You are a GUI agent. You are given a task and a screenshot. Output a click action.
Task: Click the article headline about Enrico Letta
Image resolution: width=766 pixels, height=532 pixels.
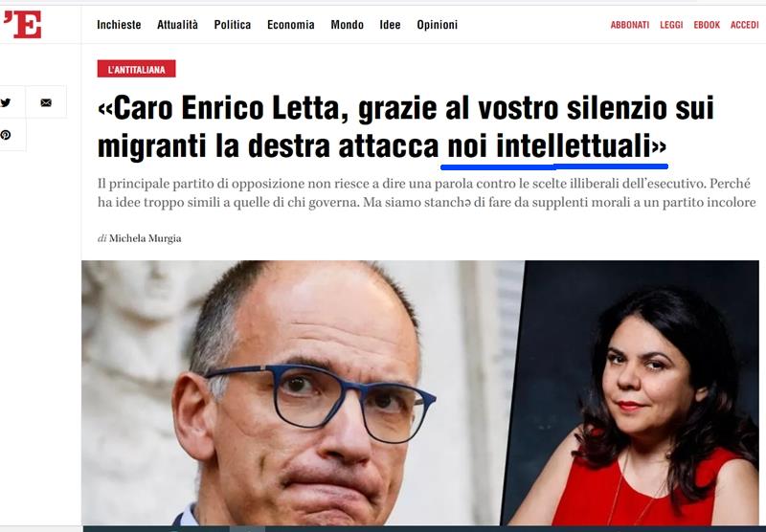click(x=406, y=127)
